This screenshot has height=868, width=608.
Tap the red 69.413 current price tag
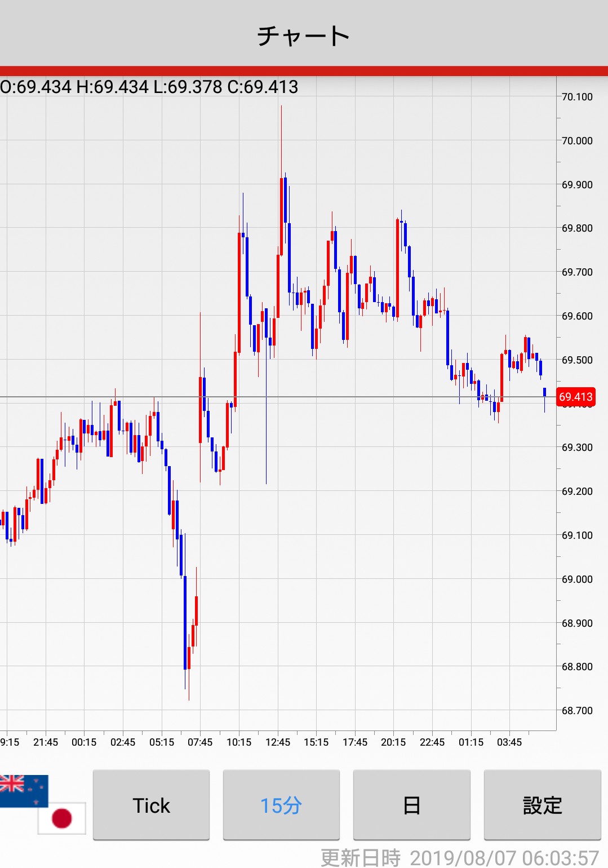[x=575, y=397]
